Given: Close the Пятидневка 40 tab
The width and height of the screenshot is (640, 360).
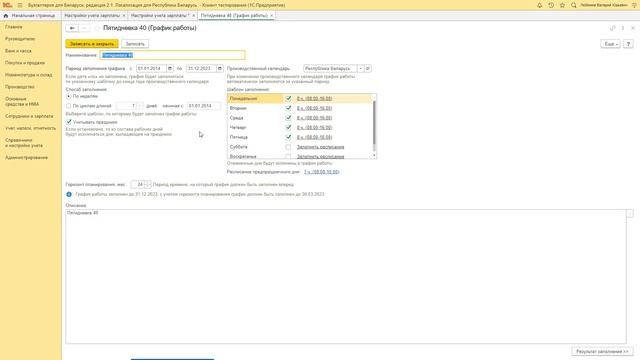Looking at the screenshot, I should click(x=271, y=16).
